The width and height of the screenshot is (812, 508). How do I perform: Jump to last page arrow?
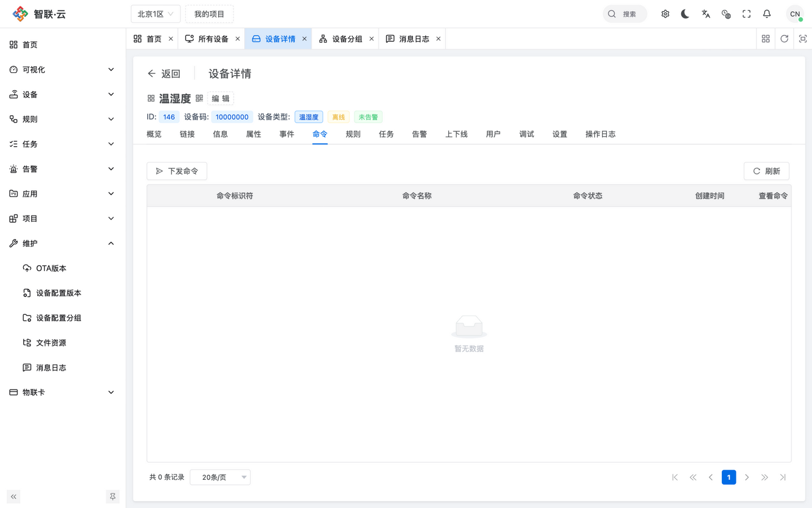pos(783,478)
